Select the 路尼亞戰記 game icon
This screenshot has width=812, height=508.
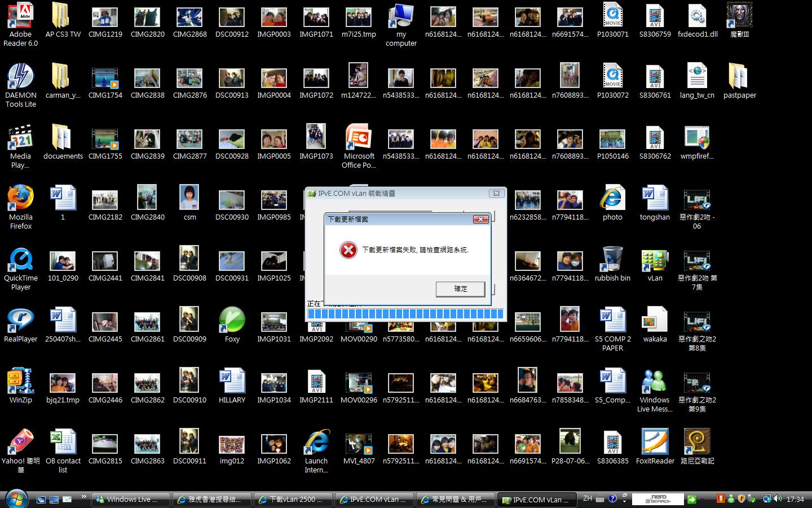click(x=698, y=448)
